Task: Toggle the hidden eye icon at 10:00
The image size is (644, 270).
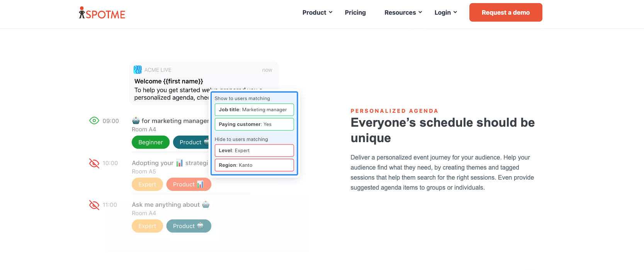Action: point(94,163)
